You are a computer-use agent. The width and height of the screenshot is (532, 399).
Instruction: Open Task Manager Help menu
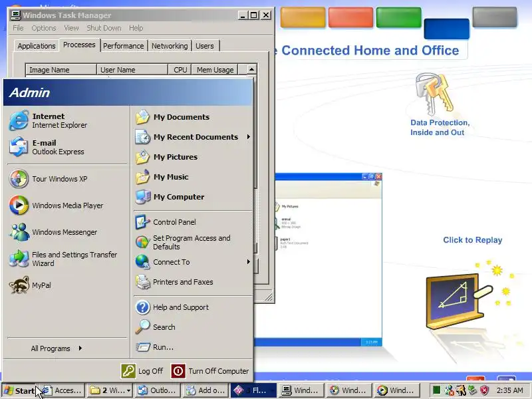(136, 28)
